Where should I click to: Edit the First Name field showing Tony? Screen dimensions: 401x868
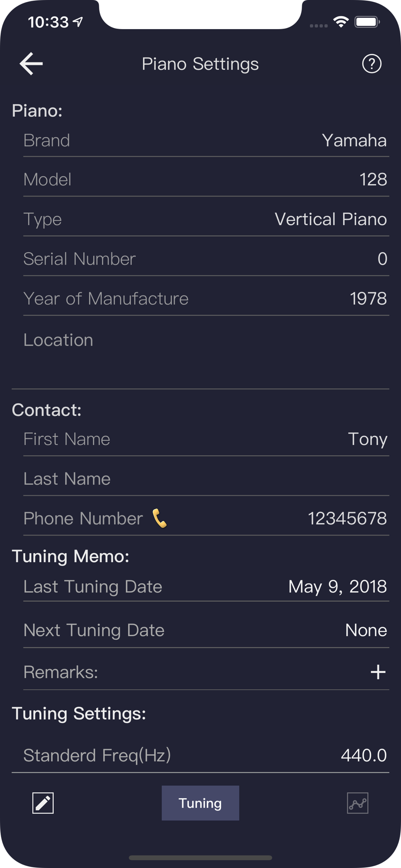coord(367,439)
